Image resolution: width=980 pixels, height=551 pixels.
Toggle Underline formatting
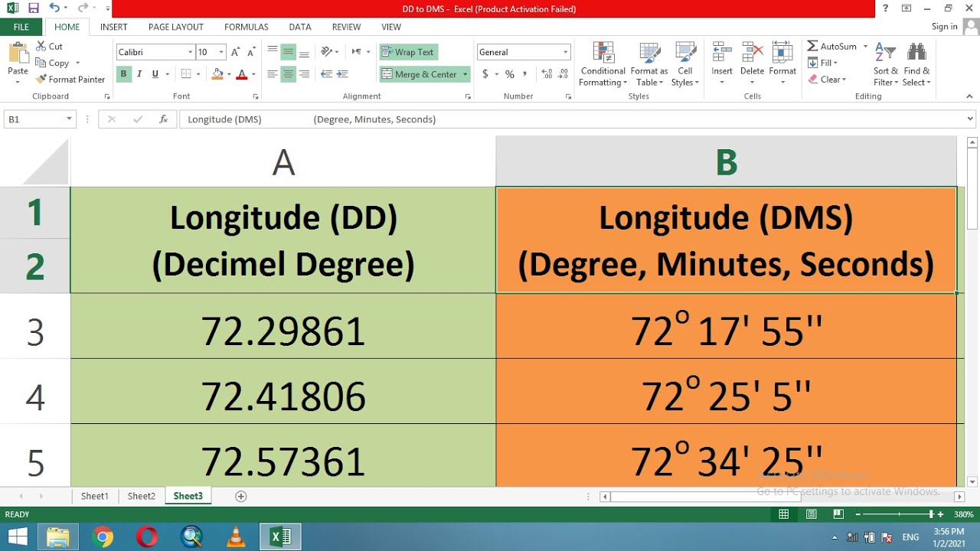click(x=155, y=74)
